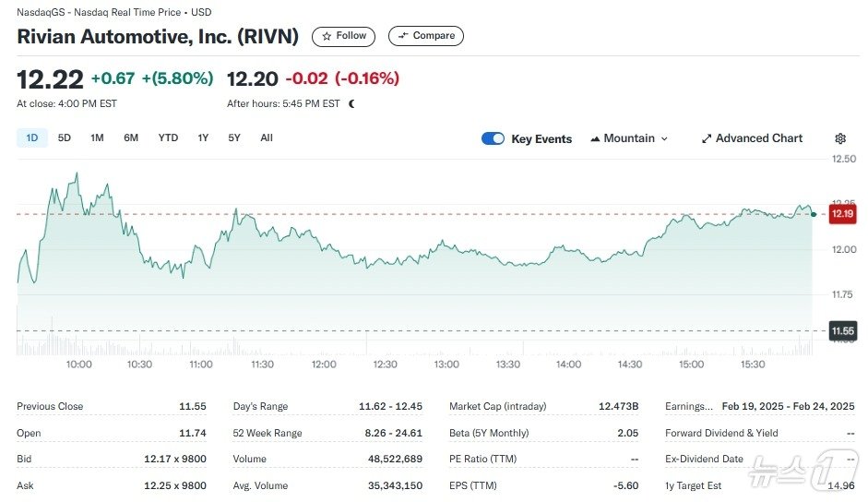
Task: Toggle the Key Events switch
Action: click(493, 138)
